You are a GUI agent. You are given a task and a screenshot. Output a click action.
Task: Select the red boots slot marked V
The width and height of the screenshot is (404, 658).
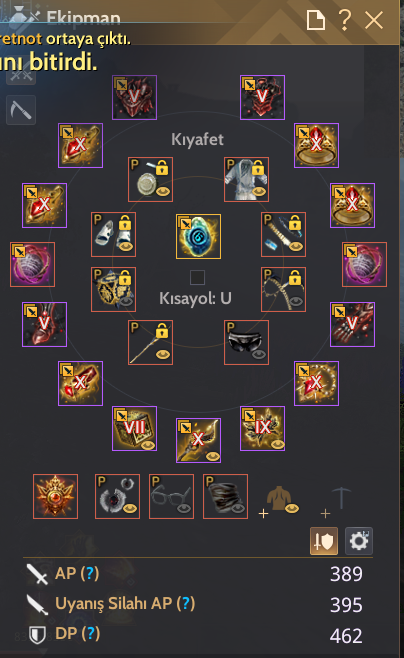pos(44,324)
